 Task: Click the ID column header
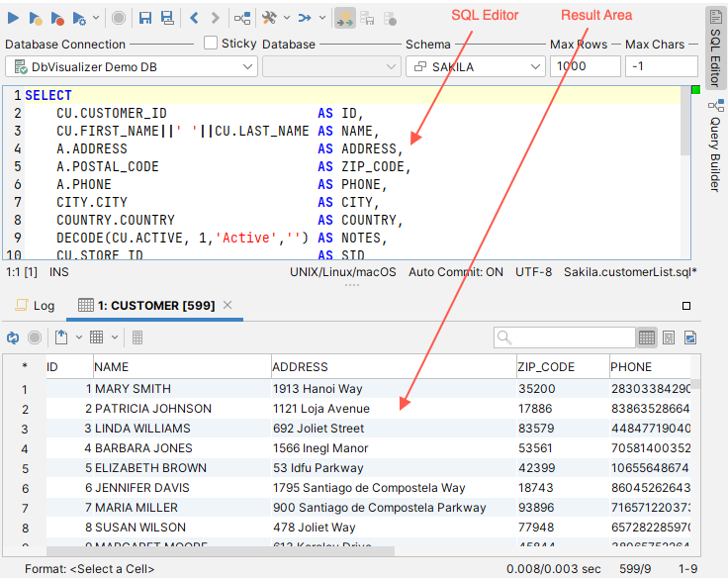point(69,367)
